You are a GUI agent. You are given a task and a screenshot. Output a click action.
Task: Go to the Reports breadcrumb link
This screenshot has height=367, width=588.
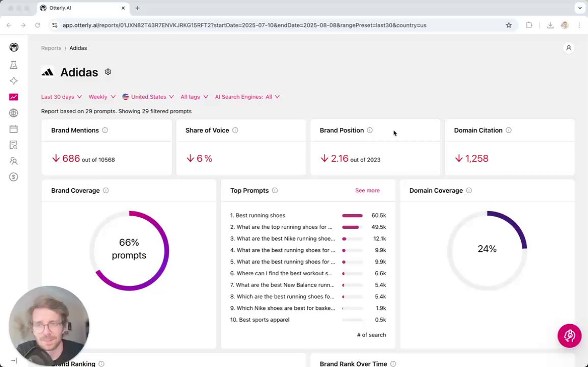[x=51, y=48]
